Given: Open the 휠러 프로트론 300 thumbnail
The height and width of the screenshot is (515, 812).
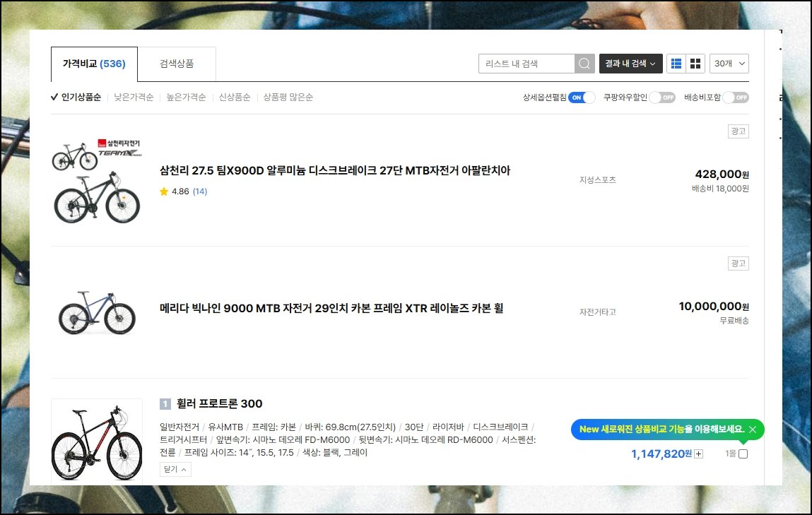Looking at the screenshot, I should (97, 442).
